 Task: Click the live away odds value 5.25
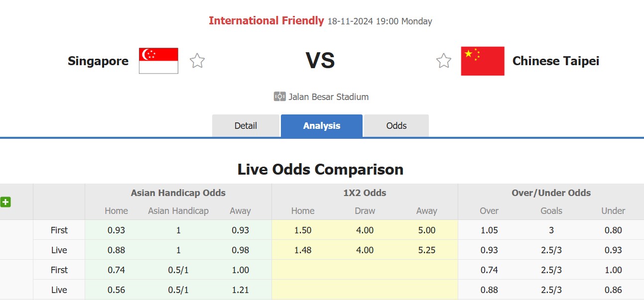click(427, 250)
